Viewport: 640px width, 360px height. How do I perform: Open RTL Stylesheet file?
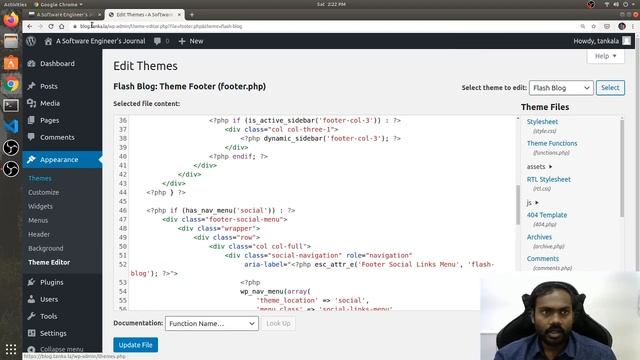click(549, 179)
